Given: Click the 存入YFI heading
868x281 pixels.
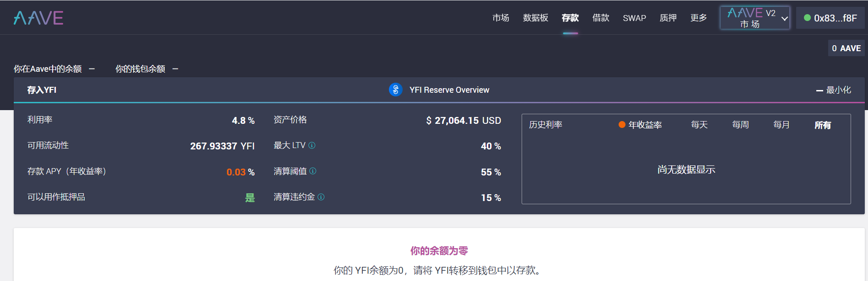Looking at the screenshot, I should point(42,90).
